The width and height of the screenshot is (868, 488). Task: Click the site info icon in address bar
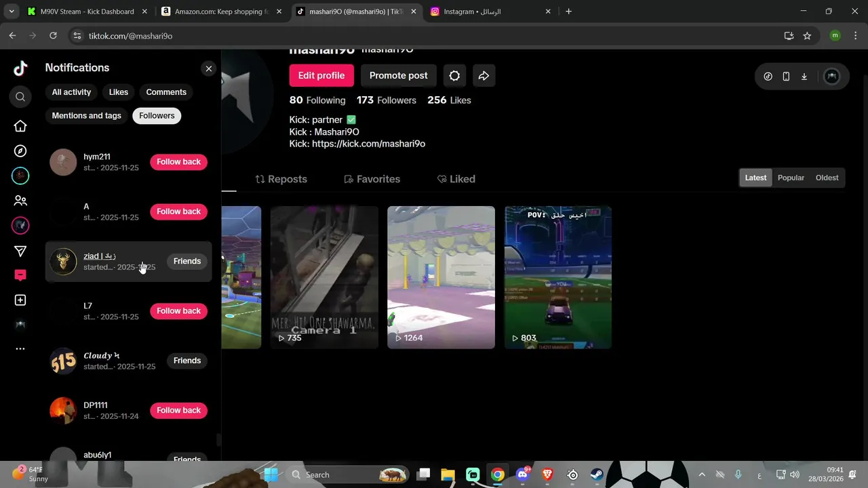point(77,36)
